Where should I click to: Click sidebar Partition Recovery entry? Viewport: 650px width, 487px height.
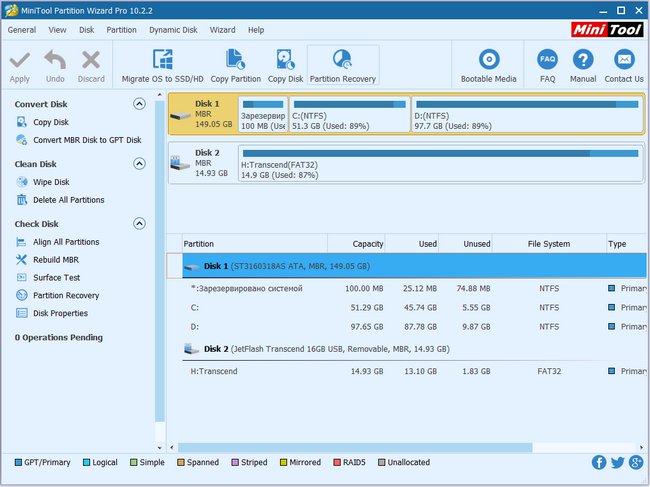(66, 296)
